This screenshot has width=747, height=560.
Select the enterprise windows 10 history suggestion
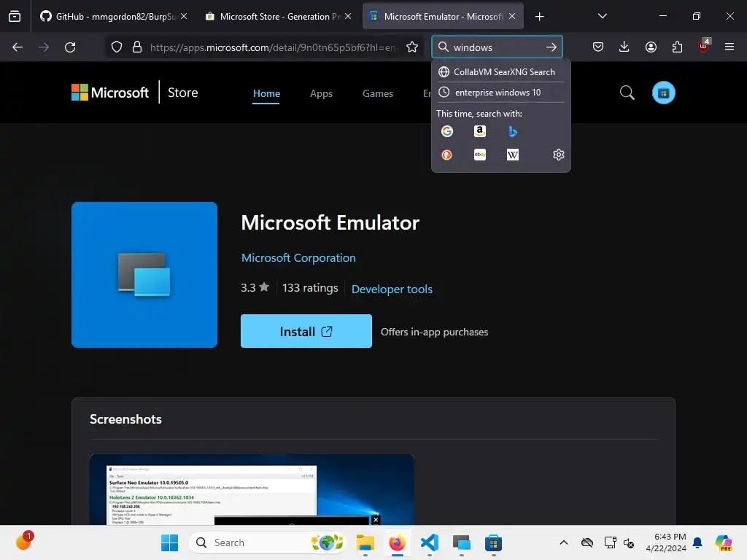point(500,93)
